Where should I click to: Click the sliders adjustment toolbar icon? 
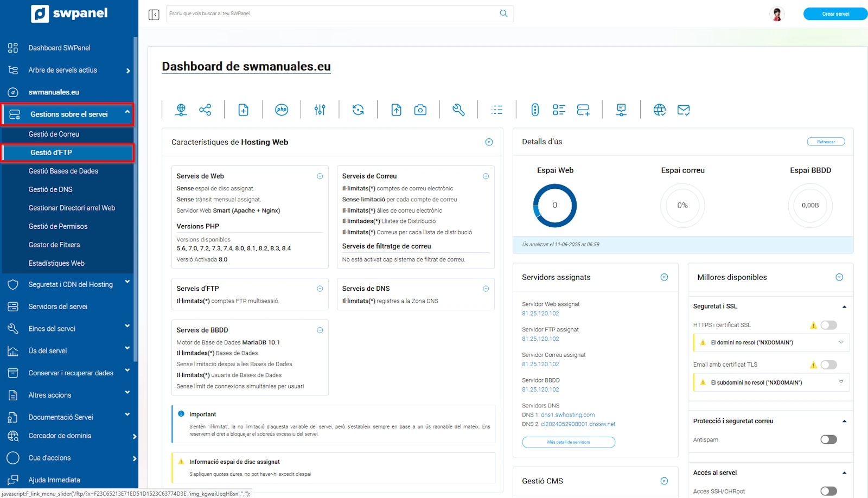point(320,110)
